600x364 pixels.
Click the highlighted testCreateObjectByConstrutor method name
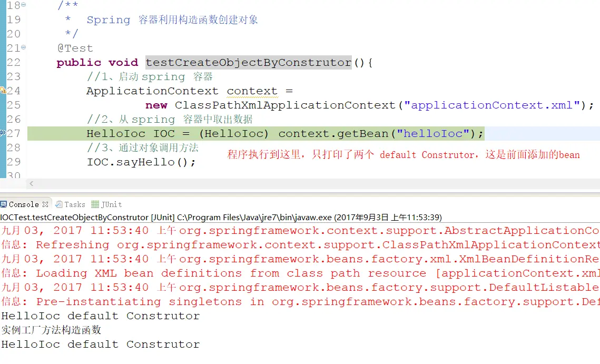coord(248,62)
